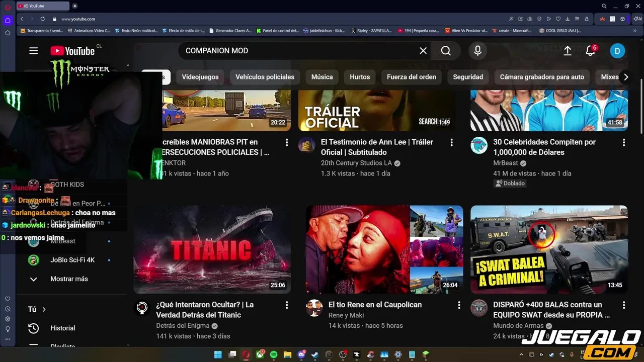Open the notifications bell
This screenshot has width=644, height=362.
[591, 51]
